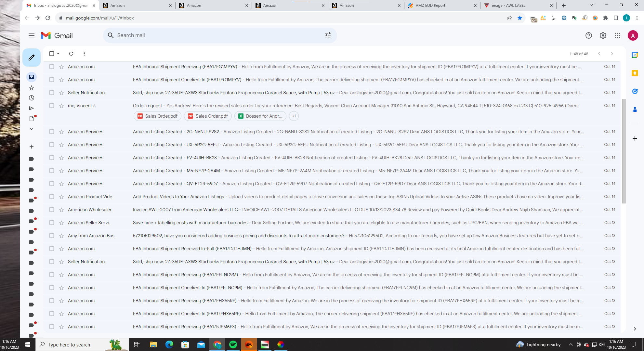The width and height of the screenshot is (644, 351).
Task: Open the Add Product Videos to Your Amazon Listings email
Action: coord(332,197)
